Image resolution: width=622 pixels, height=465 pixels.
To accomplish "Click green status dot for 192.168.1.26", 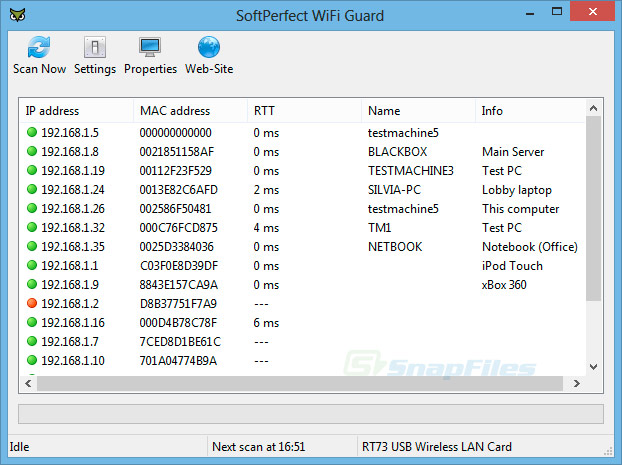I will 32,208.
